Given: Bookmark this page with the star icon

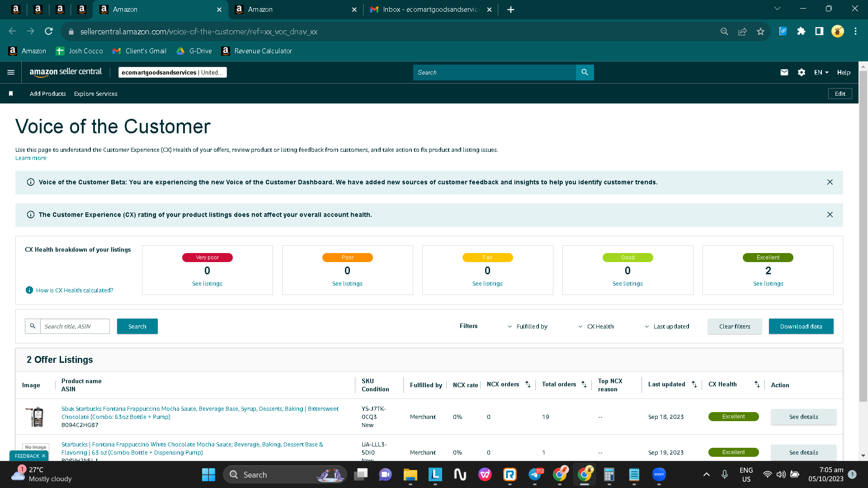Looking at the screenshot, I should click(760, 31).
